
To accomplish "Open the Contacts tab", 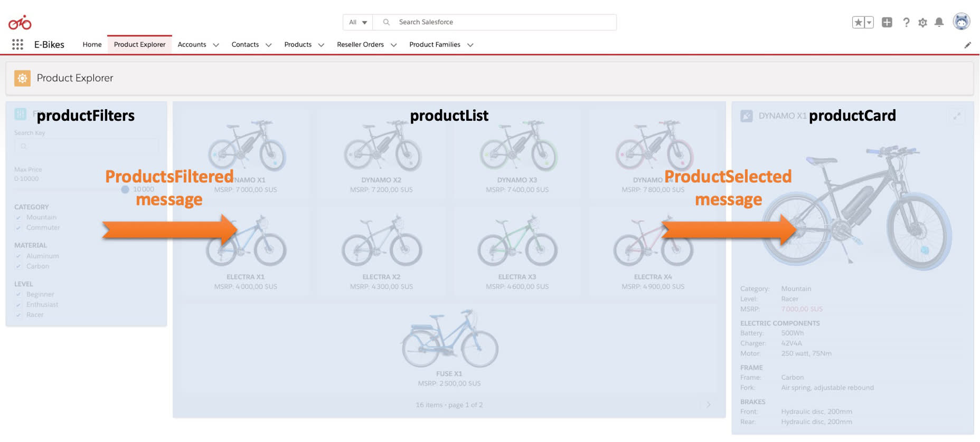I will (x=245, y=44).
